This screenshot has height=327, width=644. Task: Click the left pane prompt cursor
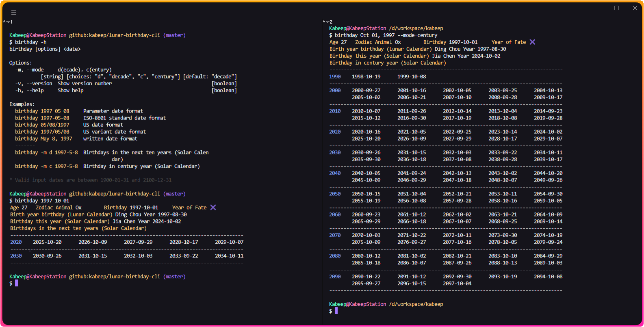pos(17,283)
